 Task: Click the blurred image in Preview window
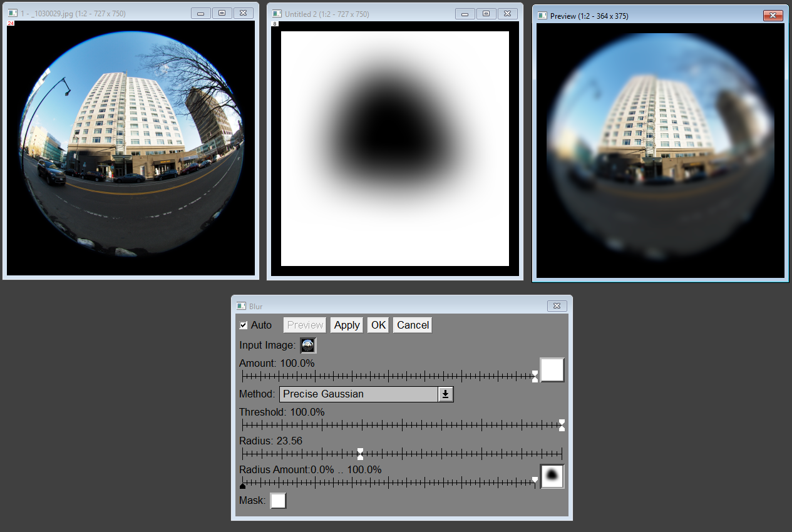(x=661, y=151)
